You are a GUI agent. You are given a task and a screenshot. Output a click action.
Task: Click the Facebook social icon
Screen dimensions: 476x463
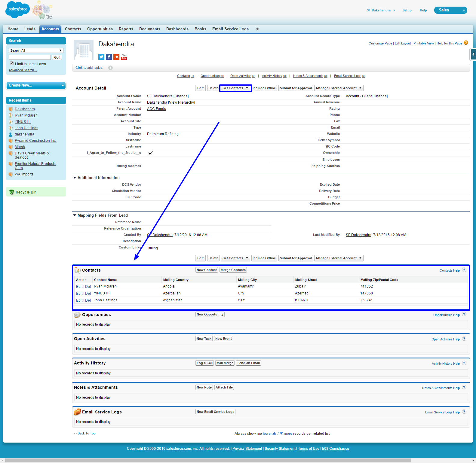coord(109,57)
